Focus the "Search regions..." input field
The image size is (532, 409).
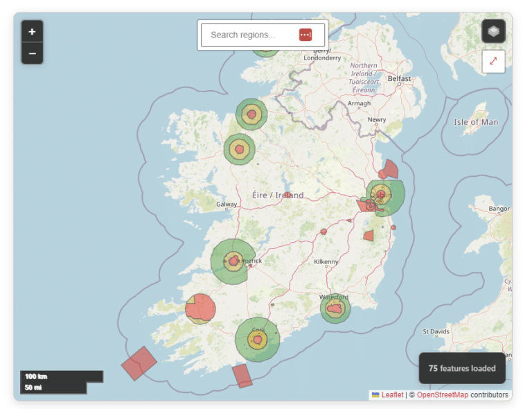point(249,35)
